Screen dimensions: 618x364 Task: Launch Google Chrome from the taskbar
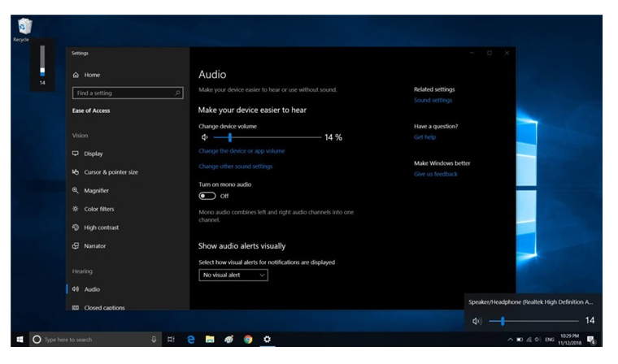[x=248, y=340]
